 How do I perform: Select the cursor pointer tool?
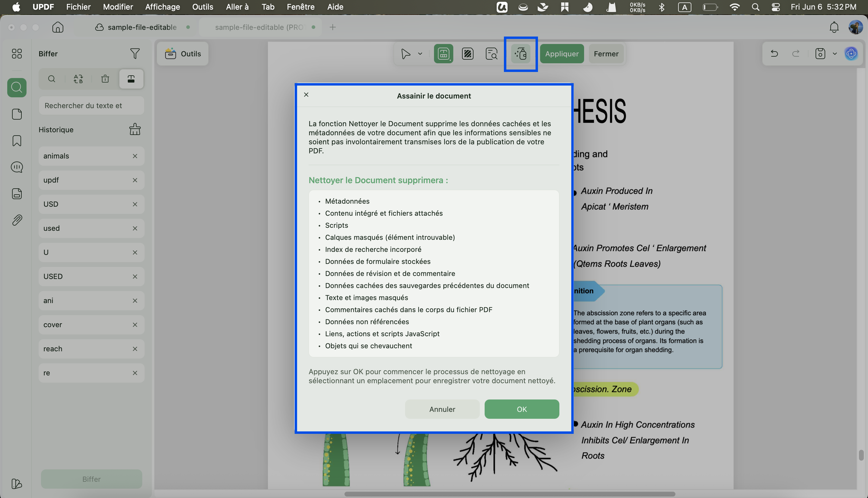[406, 54]
